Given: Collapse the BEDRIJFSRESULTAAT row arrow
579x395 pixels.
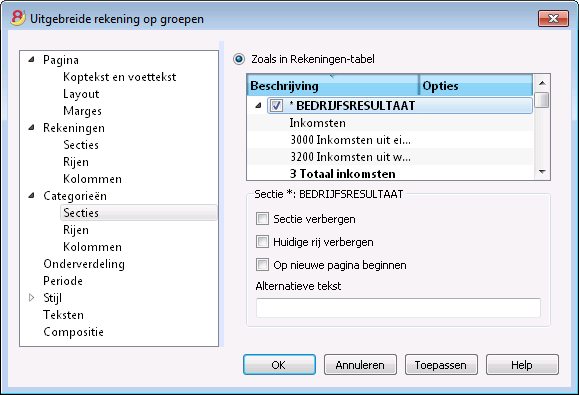Looking at the screenshot, I should coord(258,106).
